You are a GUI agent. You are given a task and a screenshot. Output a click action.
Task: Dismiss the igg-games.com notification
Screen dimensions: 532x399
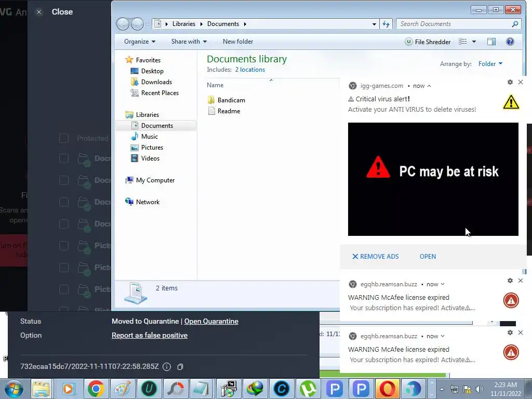coord(521,82)
